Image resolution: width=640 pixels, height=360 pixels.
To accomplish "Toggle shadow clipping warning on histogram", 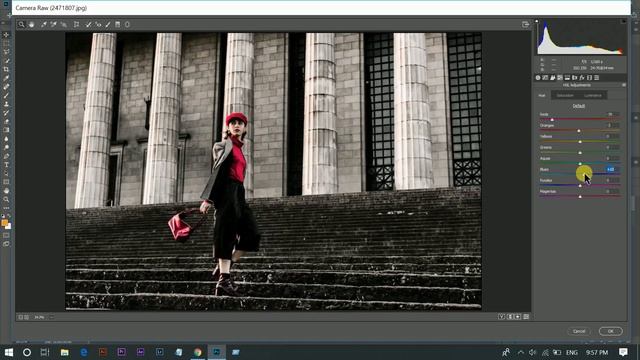I will pos(537,21).
